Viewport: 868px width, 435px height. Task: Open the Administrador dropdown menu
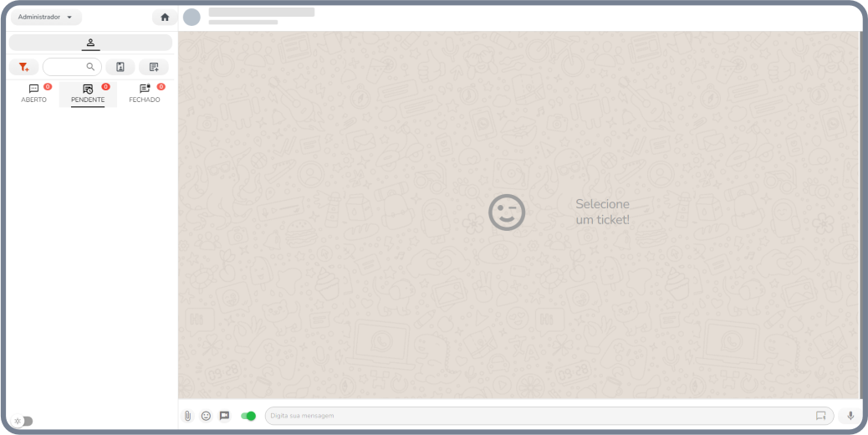click(45, 17)
